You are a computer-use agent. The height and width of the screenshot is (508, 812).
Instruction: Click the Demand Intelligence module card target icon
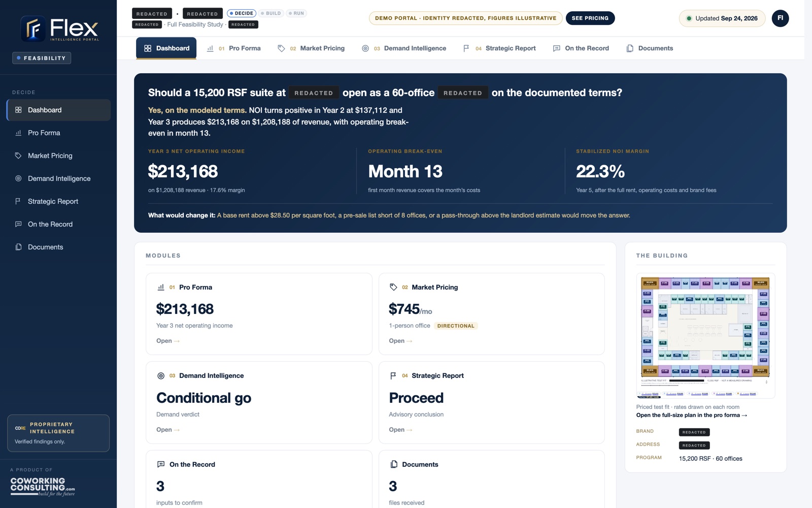[x=161, y=376]
